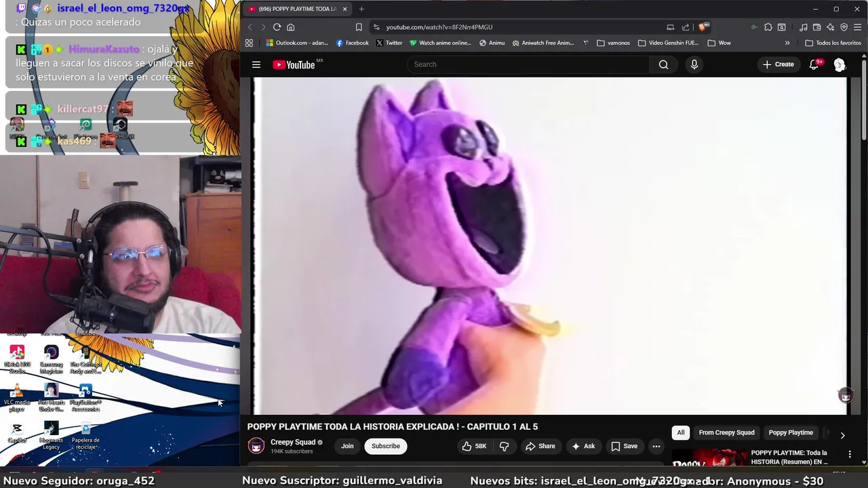Open Wow bookmarks folder
This screenshot has height=488, width=868.
719,43
